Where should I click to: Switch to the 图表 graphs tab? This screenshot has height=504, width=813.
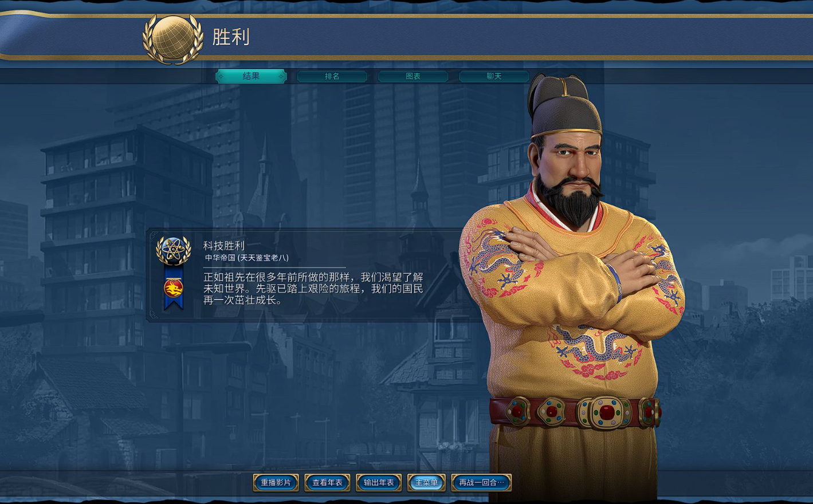pos(413,76)
